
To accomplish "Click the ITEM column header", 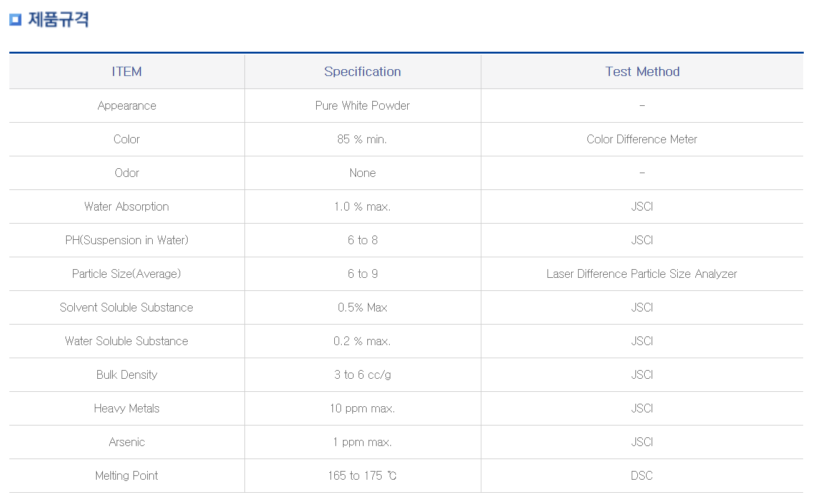I will coord(127,72).
